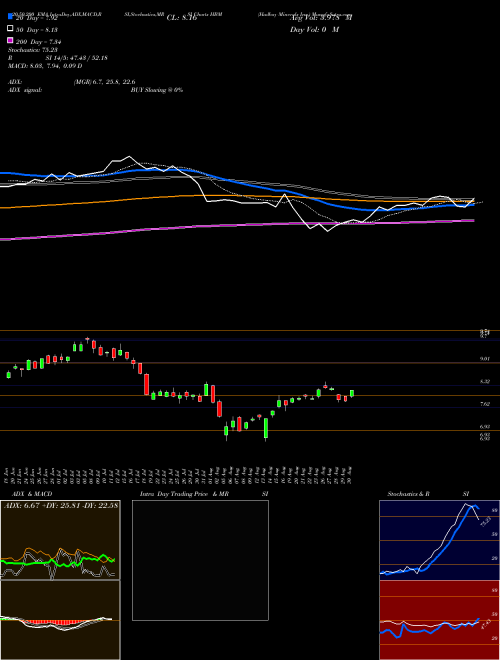Click the white 50 Day legend swatch

point(10,29)
